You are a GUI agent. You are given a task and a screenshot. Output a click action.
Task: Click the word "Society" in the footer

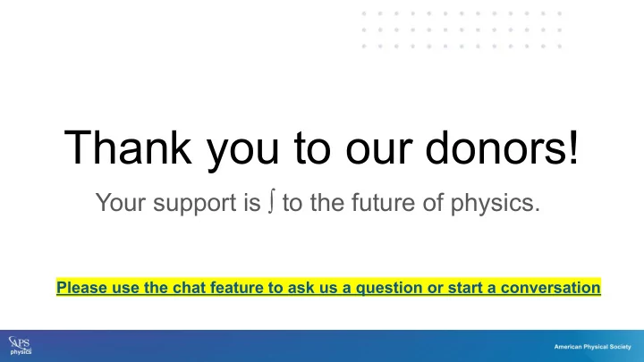(x=621, y=347)
